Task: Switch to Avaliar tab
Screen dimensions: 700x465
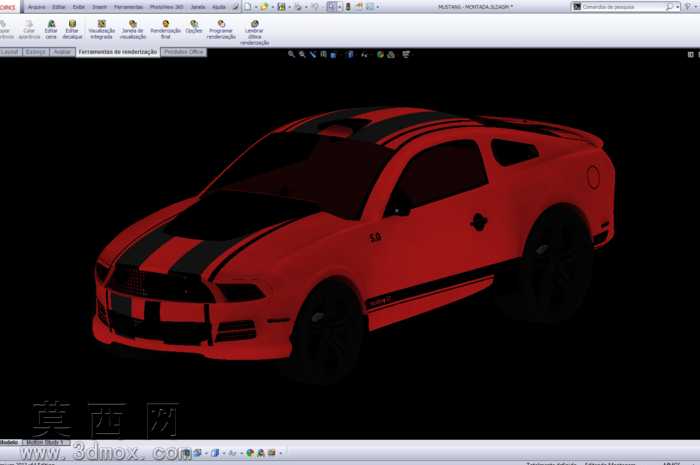Action: point(62,52)
